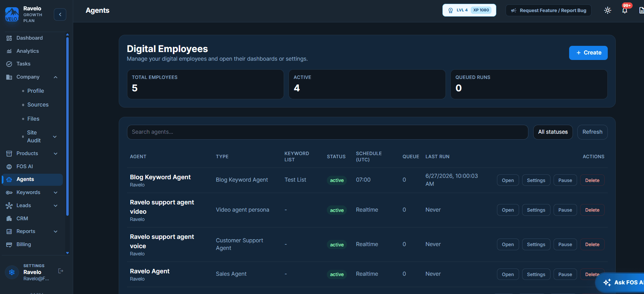Screen dimensions: 644x294
Task: Expand the Leads section chevron
Action: (56, 206)
